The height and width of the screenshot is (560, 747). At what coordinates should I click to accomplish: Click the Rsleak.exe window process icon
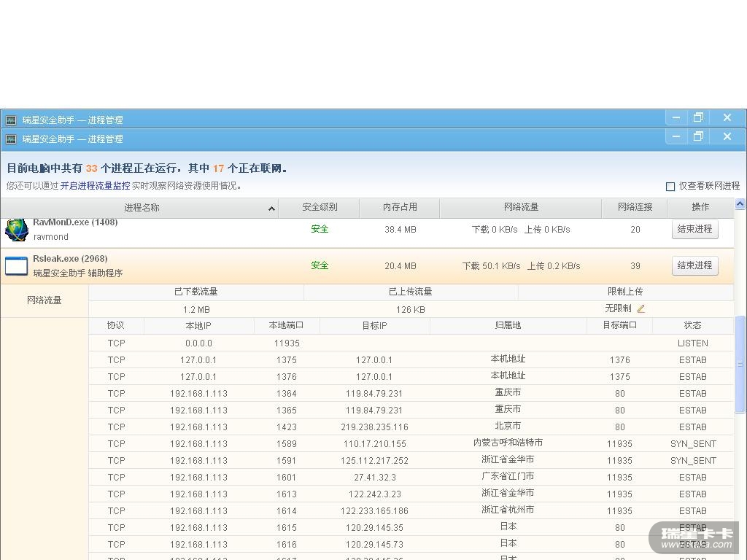17,265
